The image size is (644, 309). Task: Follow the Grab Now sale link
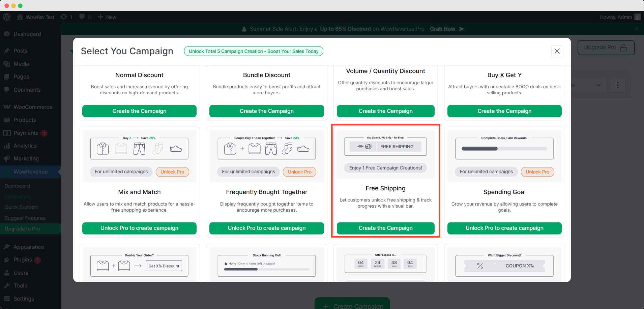447,29
